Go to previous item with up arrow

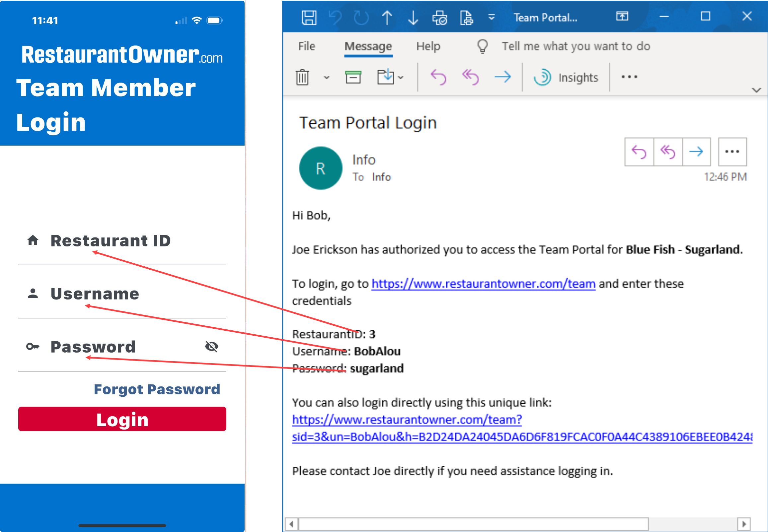coord(387,18)
